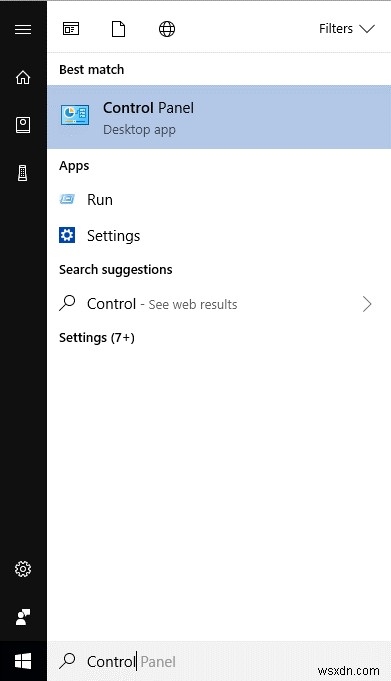This screenshot has height=681, width=391.
Task: Open the Feedback person icon in the sidebar
Action: pyautogui.click(x=23, y=617)
